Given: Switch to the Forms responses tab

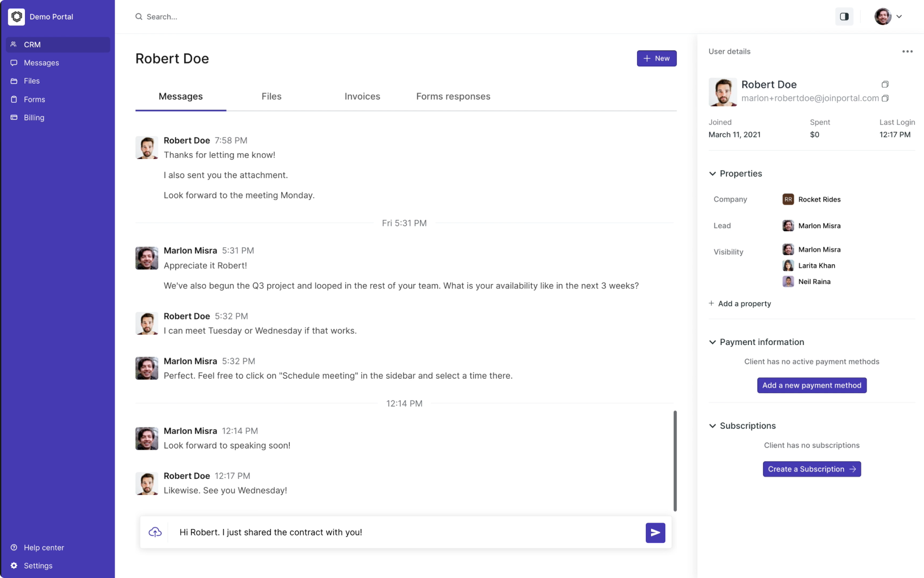Looking at the screenshot, I should tap(453, 97).
